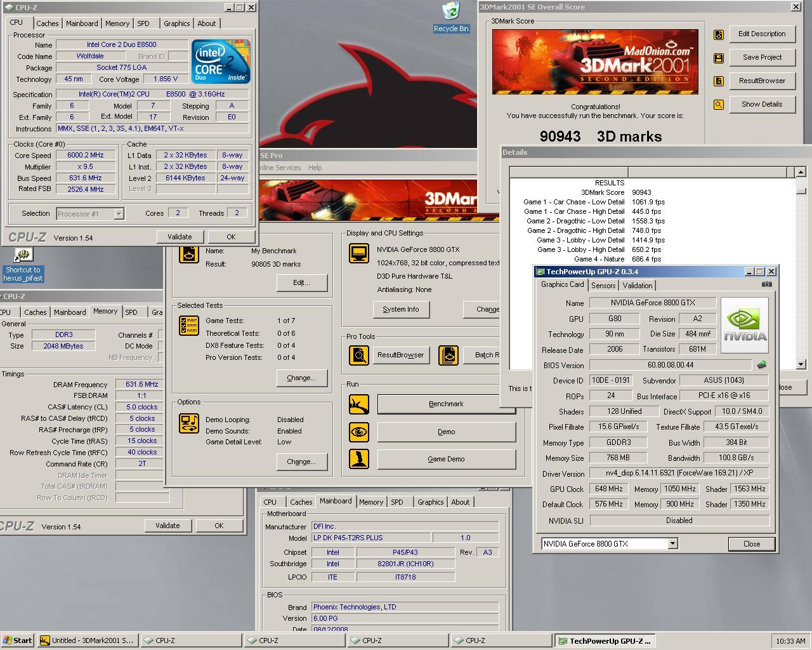
Task: Click the Show Details magnifier icon
Action: (719, 105)
